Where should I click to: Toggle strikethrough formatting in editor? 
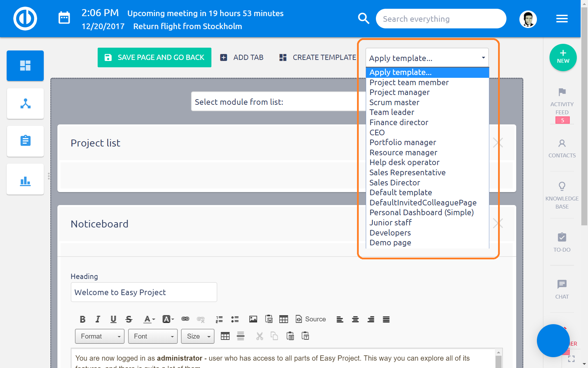(x=129, y=319)
